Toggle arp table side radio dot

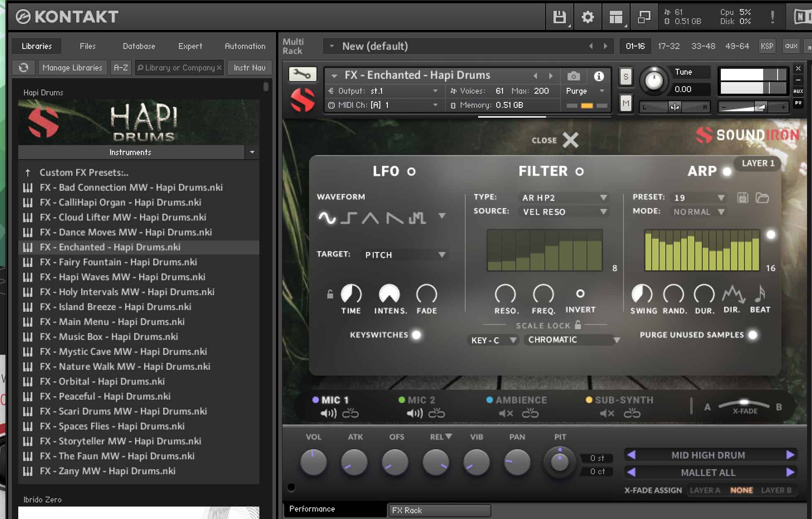coord(771,235)
